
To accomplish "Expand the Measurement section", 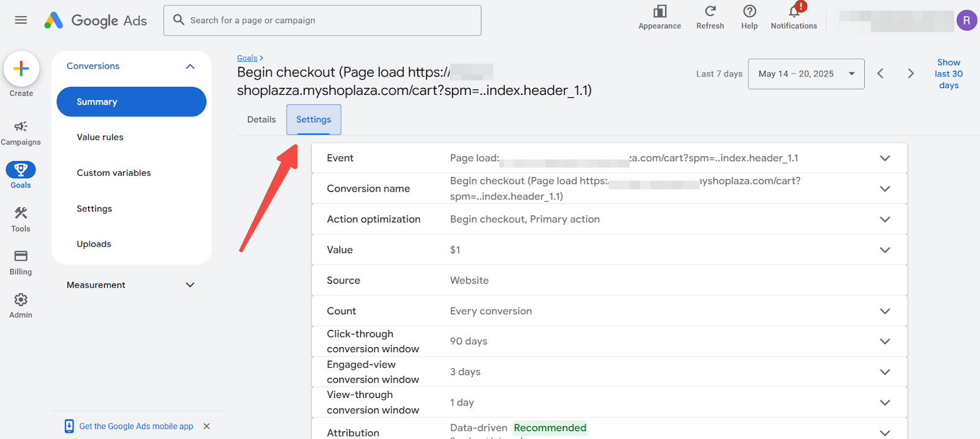I will click(x=190, y=285).
